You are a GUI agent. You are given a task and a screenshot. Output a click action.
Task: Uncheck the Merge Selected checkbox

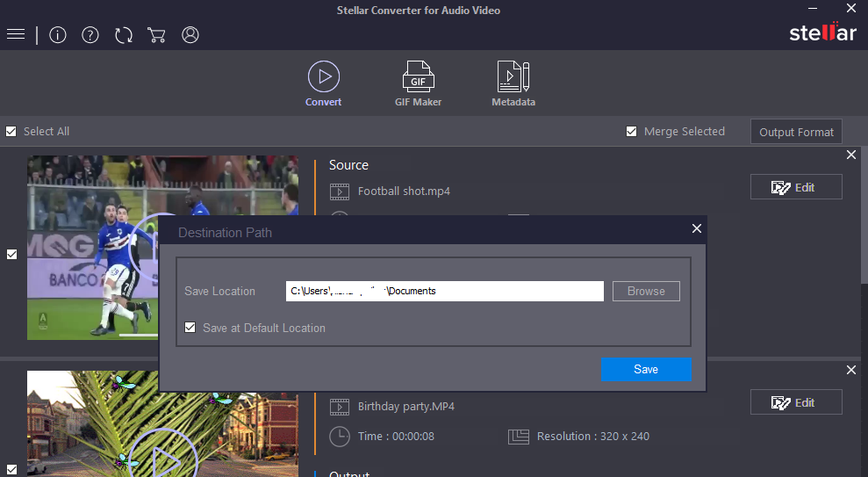(631, 131)
